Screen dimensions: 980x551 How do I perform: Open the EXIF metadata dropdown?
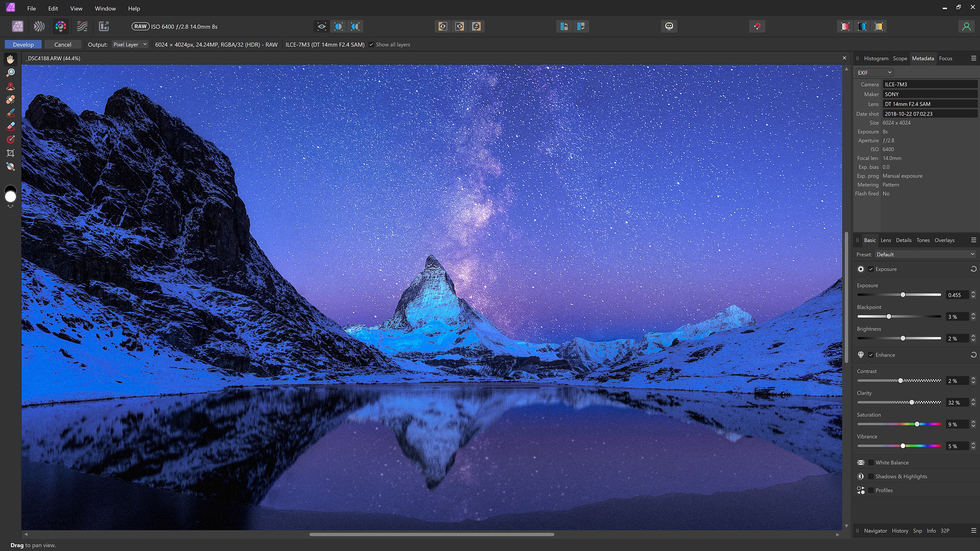click(874, 72)
